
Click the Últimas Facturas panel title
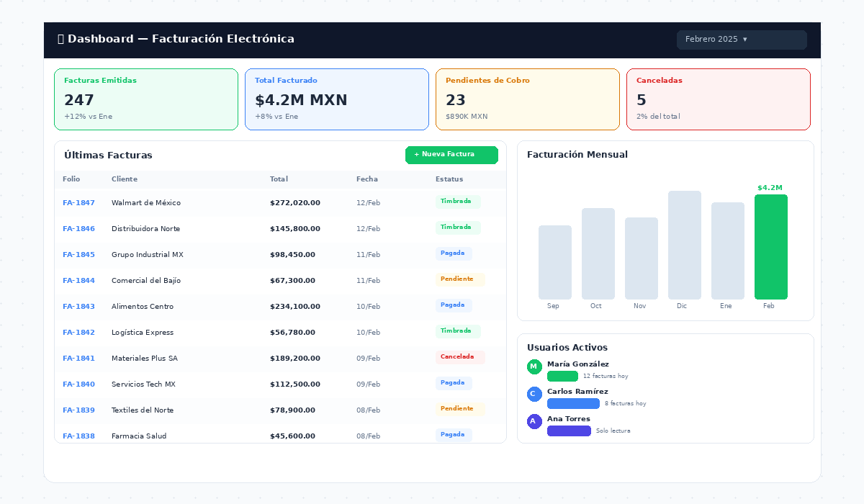click(108, 156)
